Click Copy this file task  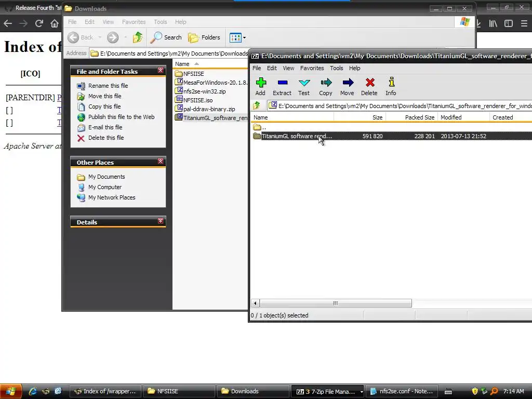coord(104,107)
